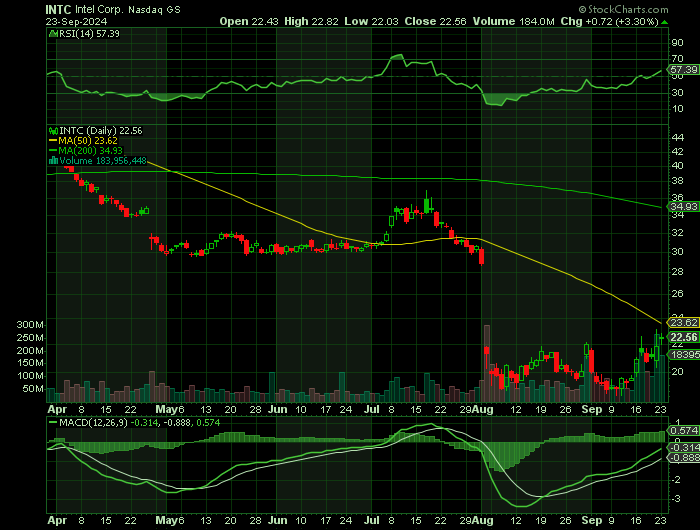This screenshot has width=700, height=530.
Task: Click the -3 level on the MACD axis
Action: point(676,499)
